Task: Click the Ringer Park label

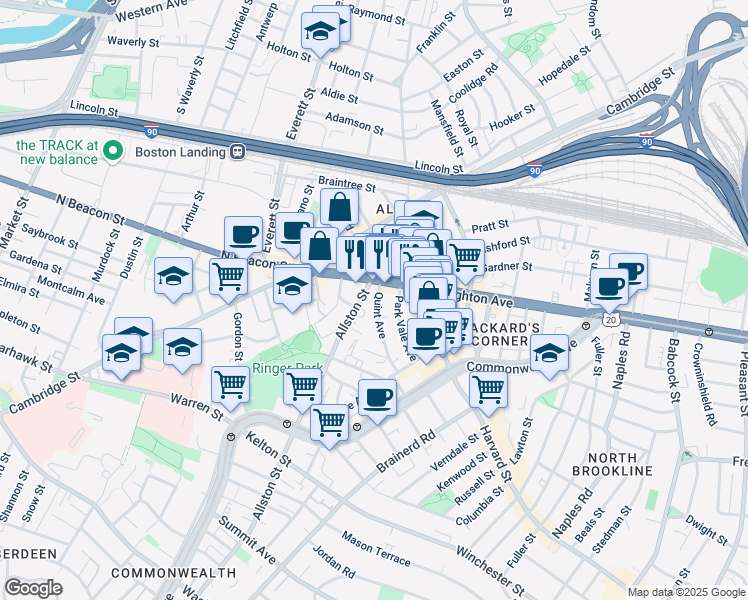Action: point(287,368)
